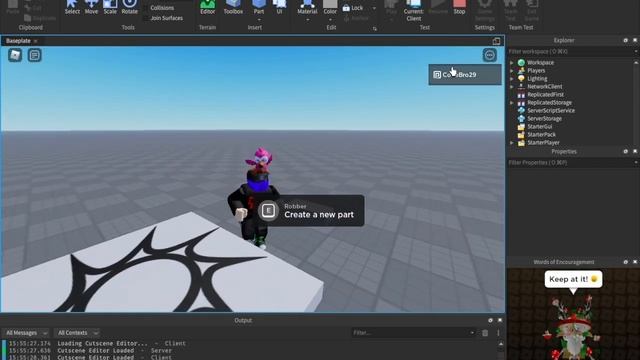The height and width of the screenshot is (360, 640).
Task: Expand the NetworkClient tree node
Action: [x=511, y=87]
